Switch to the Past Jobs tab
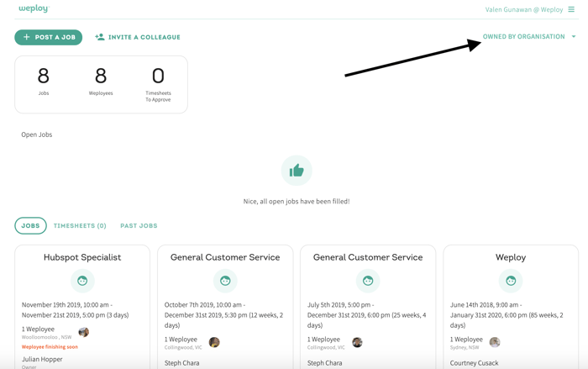Screen dimensions: 588x369 coord(139,225)
